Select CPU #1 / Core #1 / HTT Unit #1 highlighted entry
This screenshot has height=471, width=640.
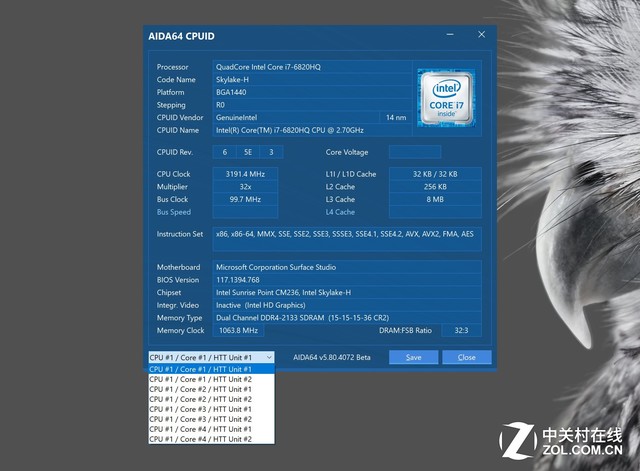[x=211, y=369]
